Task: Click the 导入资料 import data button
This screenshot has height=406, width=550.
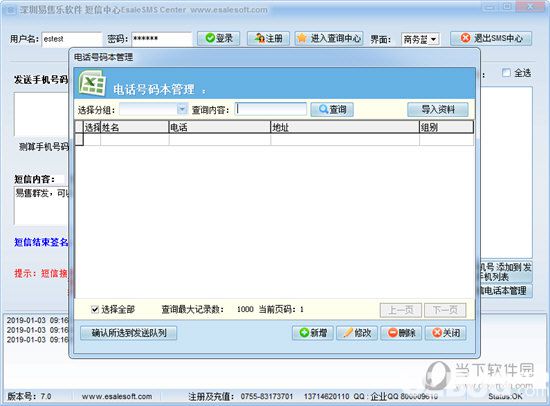Action: coord(438,109)
